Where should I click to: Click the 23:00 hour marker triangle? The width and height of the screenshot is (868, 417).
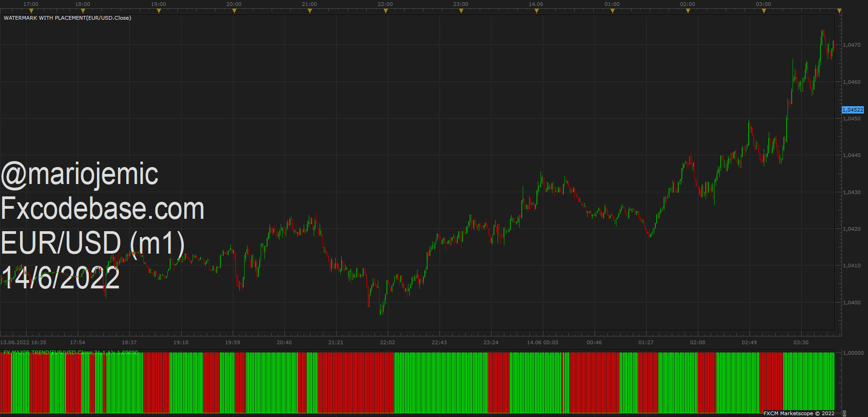click(x=461, y=11)
